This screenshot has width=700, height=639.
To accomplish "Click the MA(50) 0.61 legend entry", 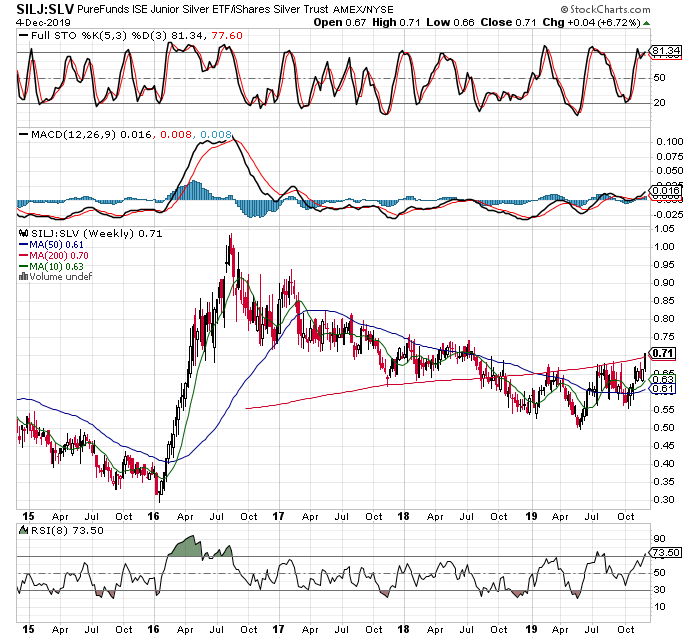I will (x=51, y=245).
